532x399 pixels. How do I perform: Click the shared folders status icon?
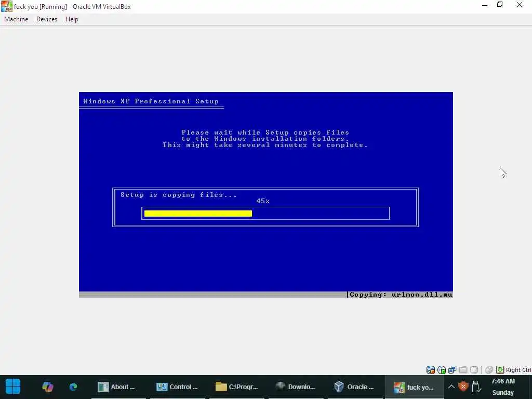463,370
